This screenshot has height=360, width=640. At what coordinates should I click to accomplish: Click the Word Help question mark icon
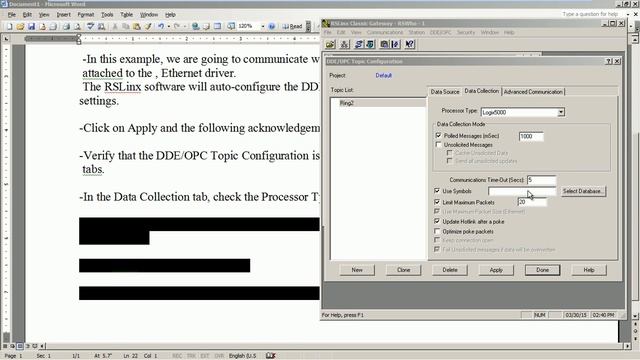point(272,26)
